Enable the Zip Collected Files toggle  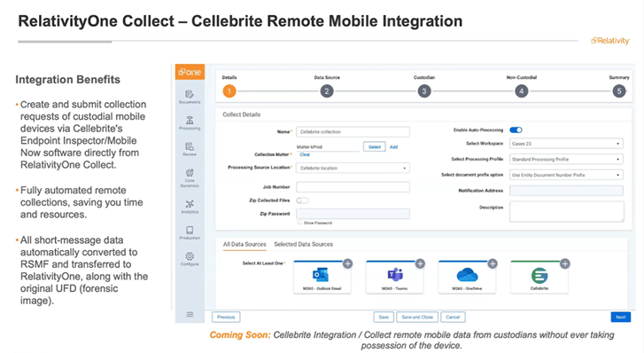302,200
